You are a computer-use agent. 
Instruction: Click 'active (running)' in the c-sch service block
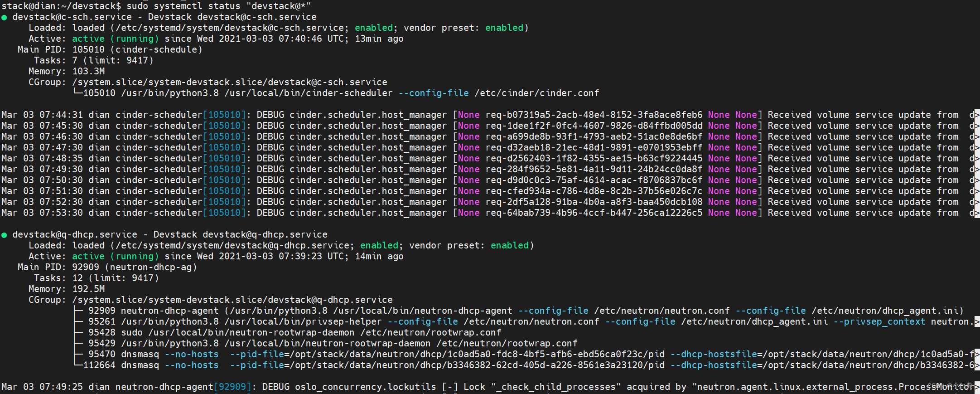[x=116, y=39]
